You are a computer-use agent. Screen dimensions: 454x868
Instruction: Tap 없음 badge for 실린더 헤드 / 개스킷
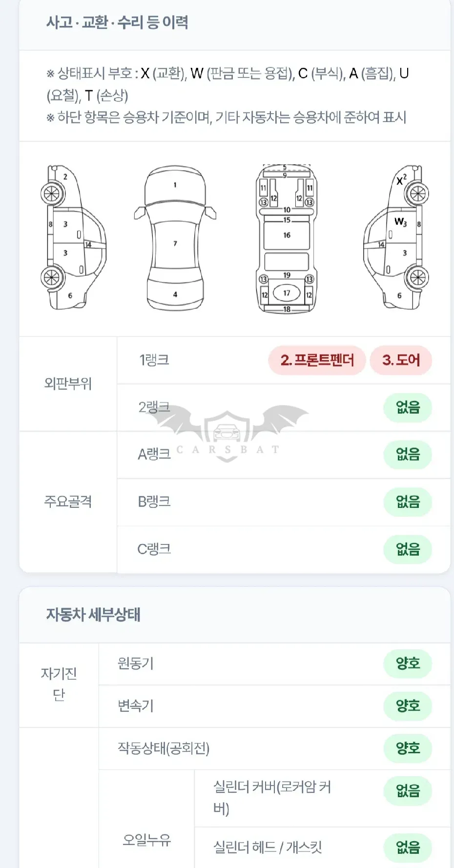tap(408, 848)
